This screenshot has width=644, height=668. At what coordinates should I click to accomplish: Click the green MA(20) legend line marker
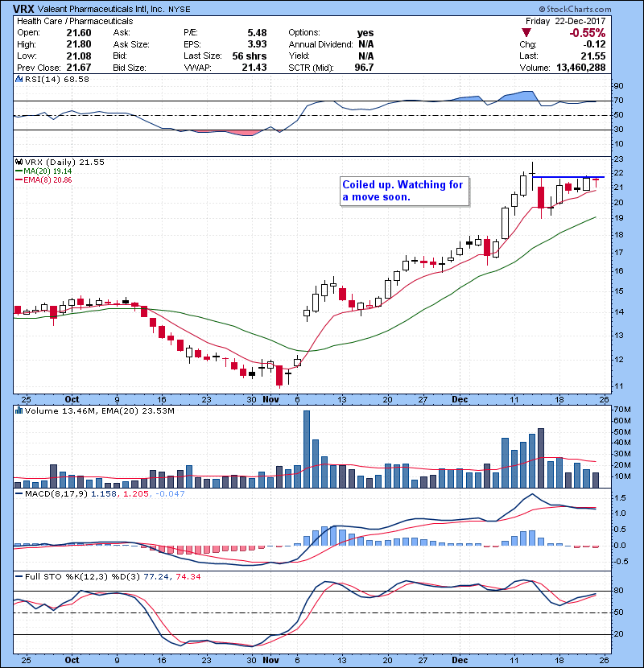[x=19, y=171]
